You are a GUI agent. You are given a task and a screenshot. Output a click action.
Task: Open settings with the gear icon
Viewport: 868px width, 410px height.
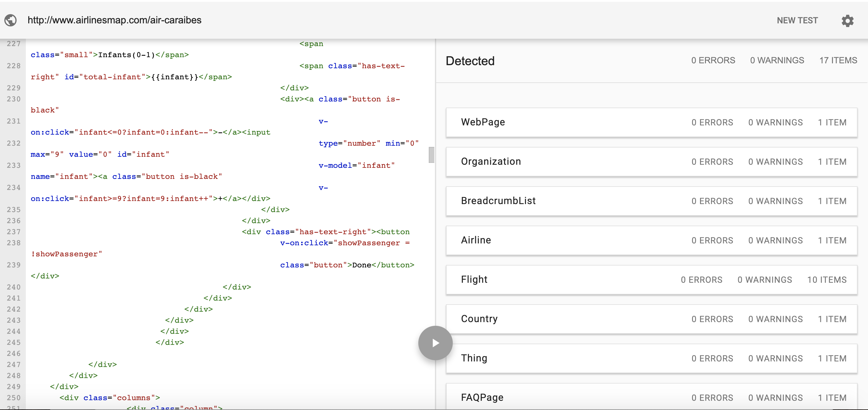pos(847,21)
